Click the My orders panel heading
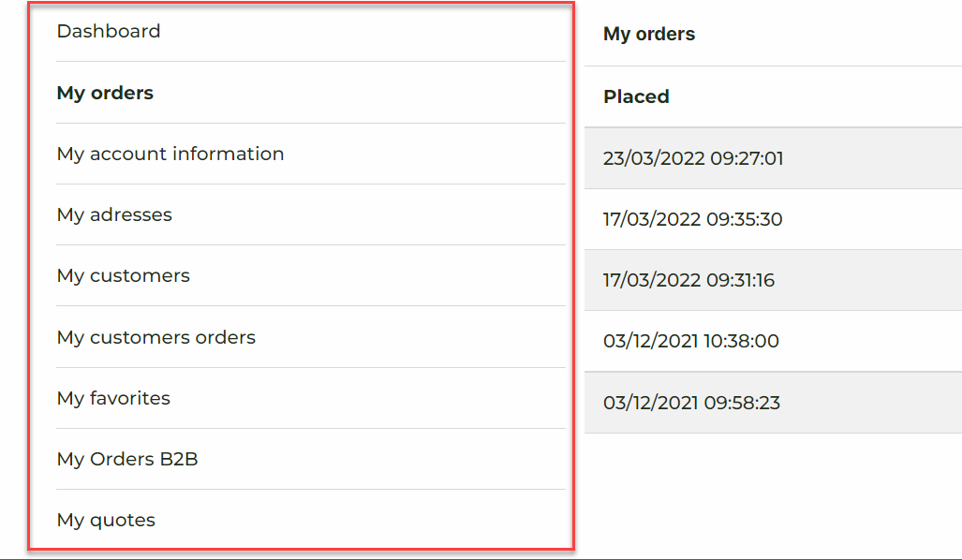This screenshot has width=962, height=560. coord(649,35)
